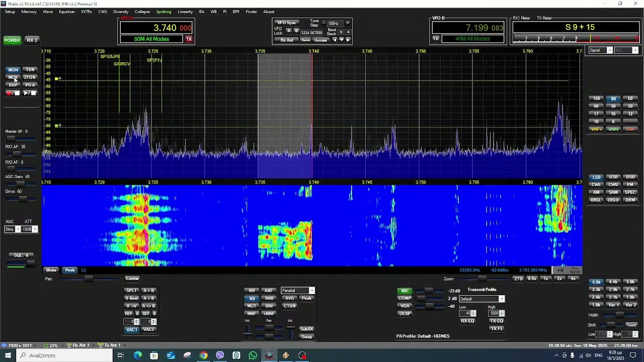Open the Spotting menu
The image size is (644, 362).
[x=164, y=12]
